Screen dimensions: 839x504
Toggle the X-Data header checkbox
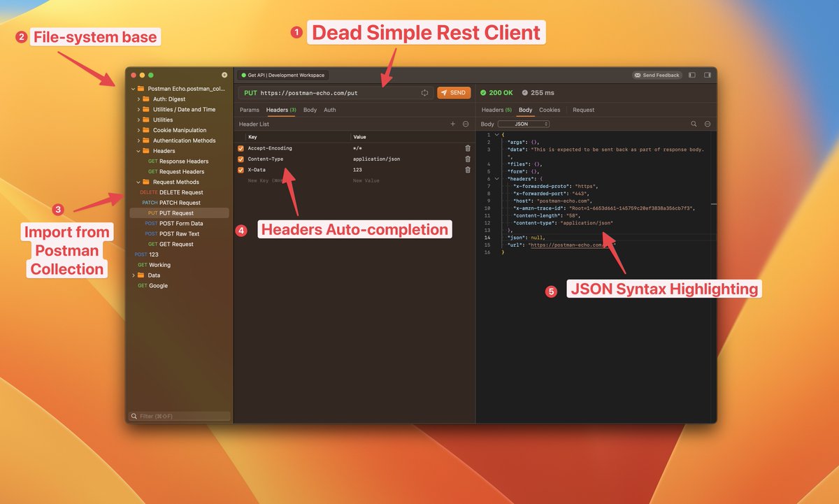241,170
